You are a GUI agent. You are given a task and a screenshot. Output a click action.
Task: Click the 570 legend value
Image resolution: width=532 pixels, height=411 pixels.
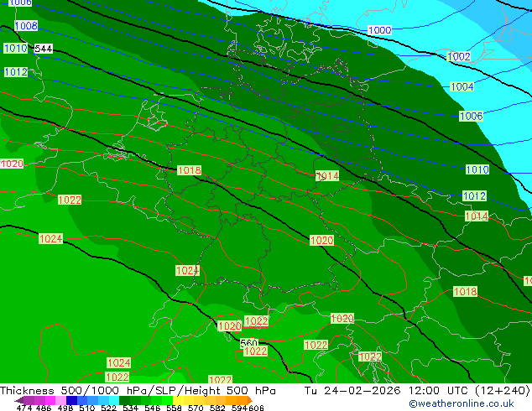(x=196, y=408)
